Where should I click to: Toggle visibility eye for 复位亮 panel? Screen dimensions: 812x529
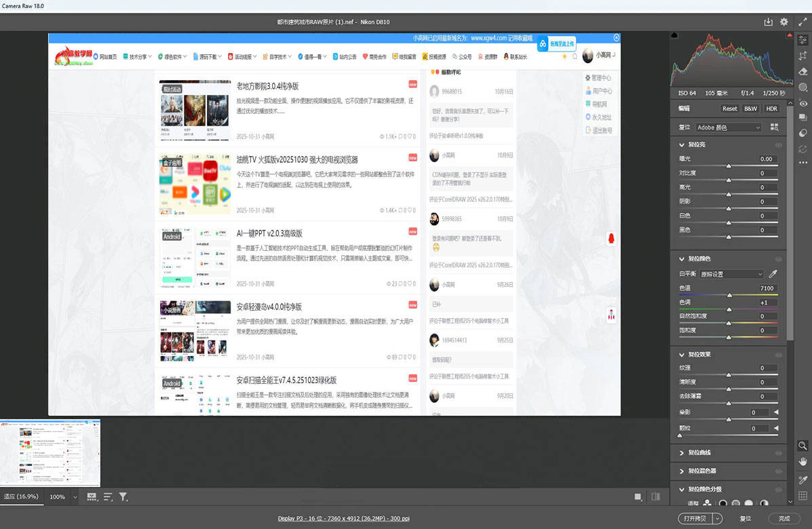[x=778, y=144]
